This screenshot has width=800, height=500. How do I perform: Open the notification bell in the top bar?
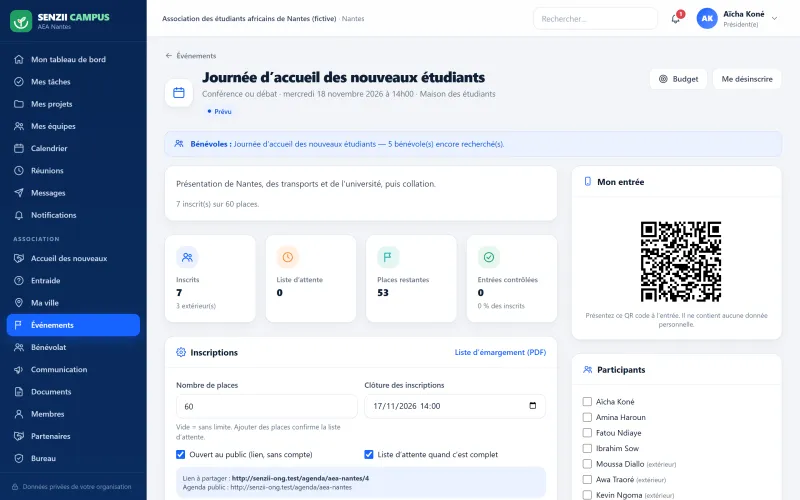pyautogui.click(x=676, y=19)
